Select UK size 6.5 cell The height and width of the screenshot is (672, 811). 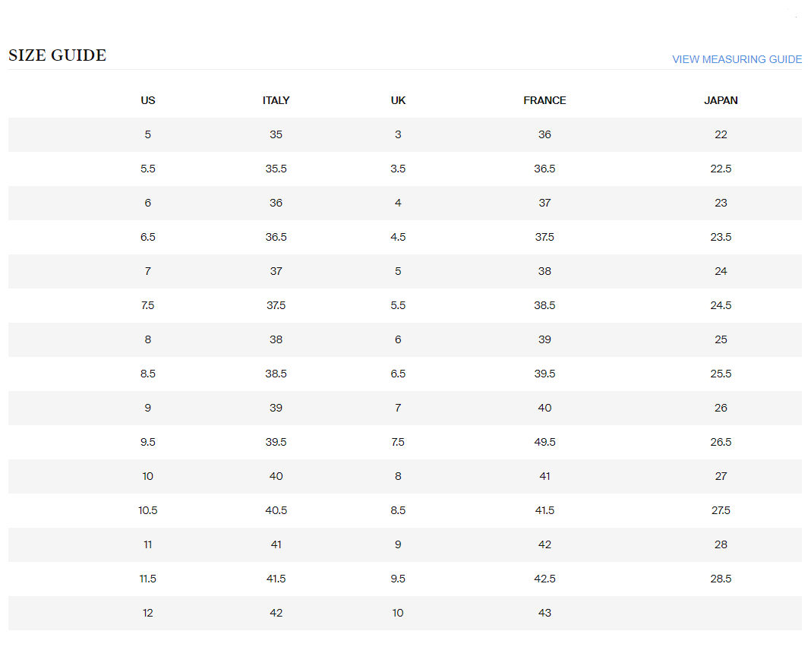398,374
